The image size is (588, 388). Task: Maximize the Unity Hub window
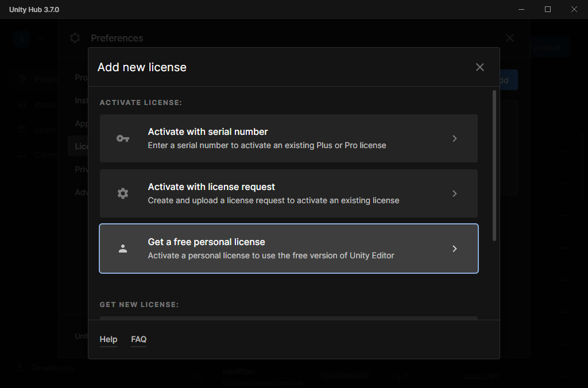(x=547, y=9)
